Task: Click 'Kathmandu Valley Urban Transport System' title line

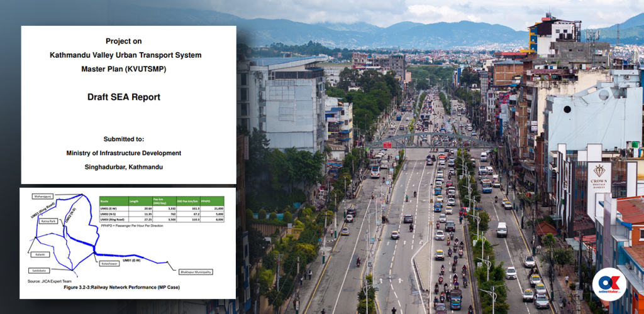Action: coord(126,55)
